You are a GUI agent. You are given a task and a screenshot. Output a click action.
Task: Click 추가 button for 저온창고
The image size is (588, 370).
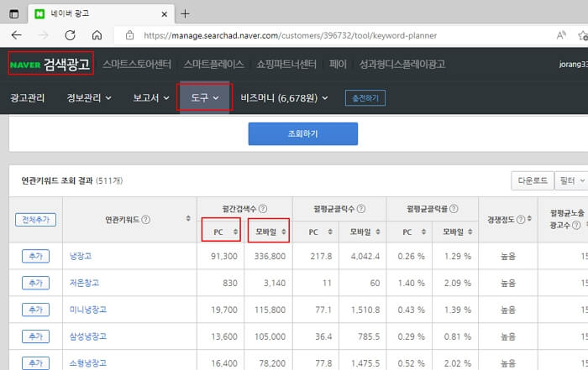(x=35, y=283)
